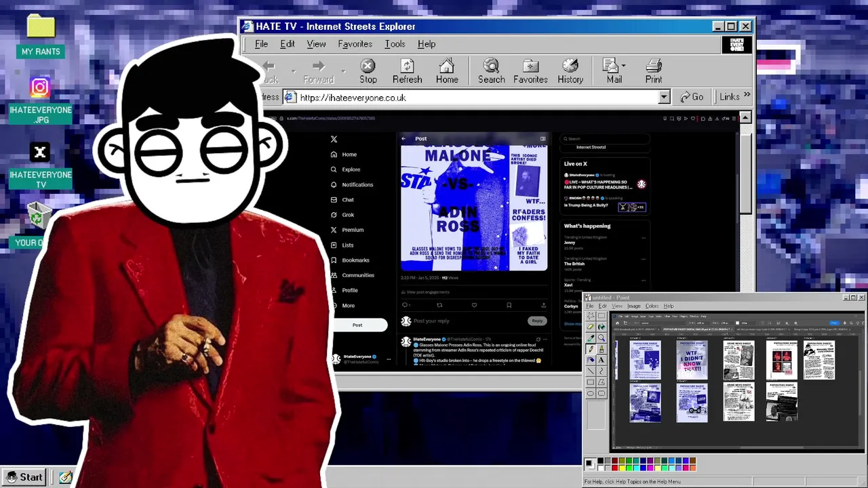Select the Polygon tool in Paint
Viewport: 868px width, 488px height.
click(601, 382)
